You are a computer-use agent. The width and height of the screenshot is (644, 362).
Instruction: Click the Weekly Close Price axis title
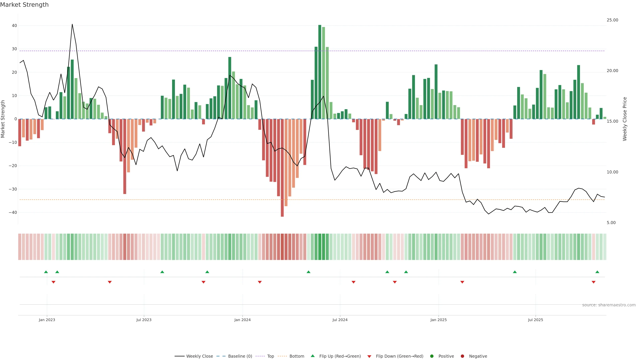625,119
